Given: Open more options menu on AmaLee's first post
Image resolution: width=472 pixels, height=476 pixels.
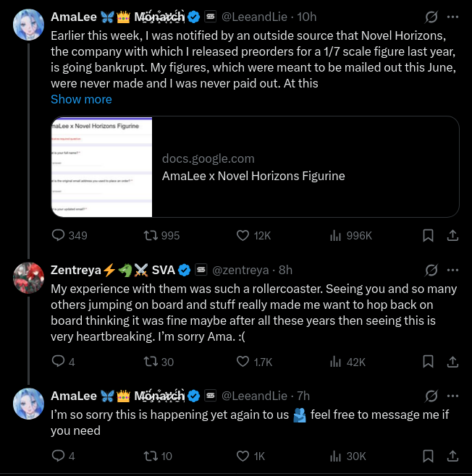Looking at the screenshot, I should pos(452,17).
